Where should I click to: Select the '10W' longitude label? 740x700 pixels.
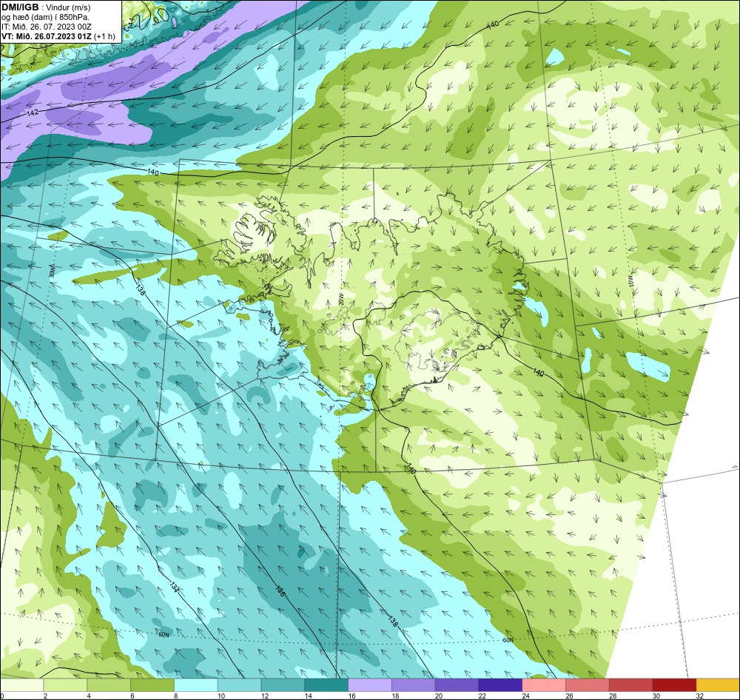click(630, 282)
